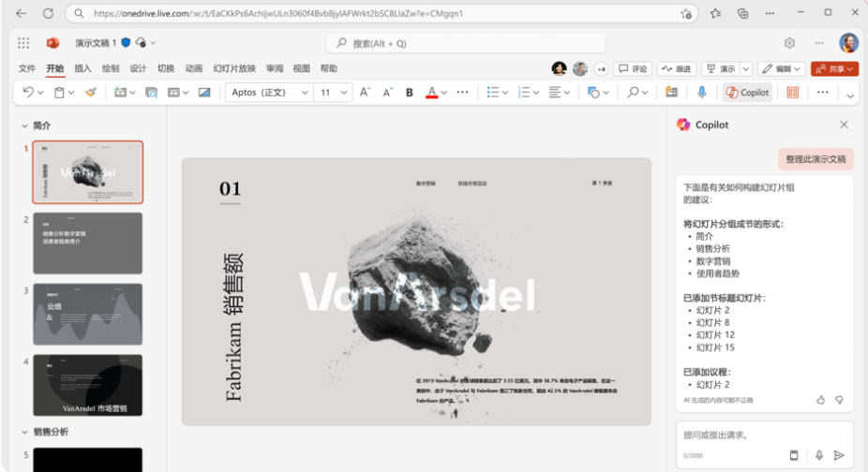Viewport: 868px width, 472px height.
Task: Open the 幻灯片放映 tab
Action: point(234,68)
